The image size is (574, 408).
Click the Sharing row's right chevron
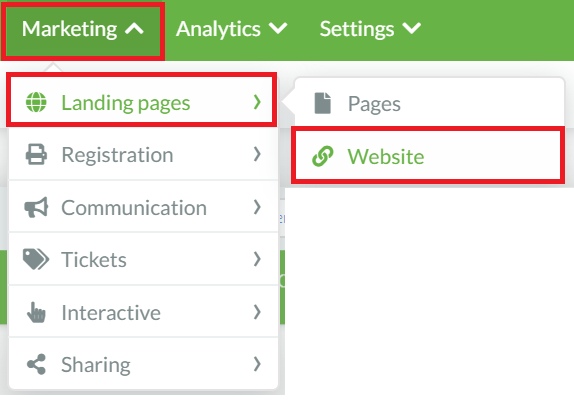[x=257, y=364]
